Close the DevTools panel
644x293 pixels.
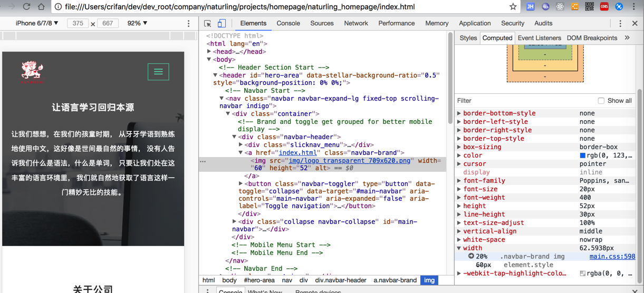[x=635, y=23]
